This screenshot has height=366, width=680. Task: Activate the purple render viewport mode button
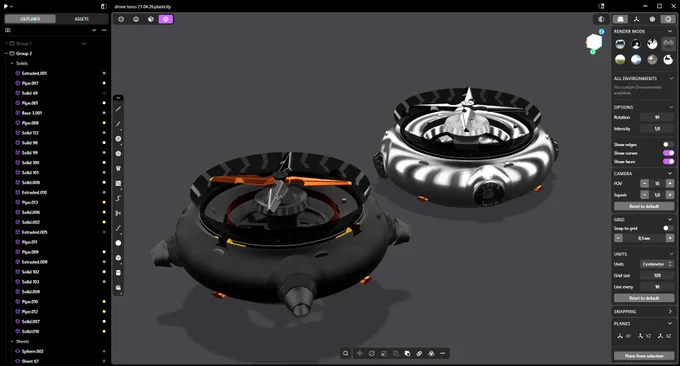(x=166, y=19)
